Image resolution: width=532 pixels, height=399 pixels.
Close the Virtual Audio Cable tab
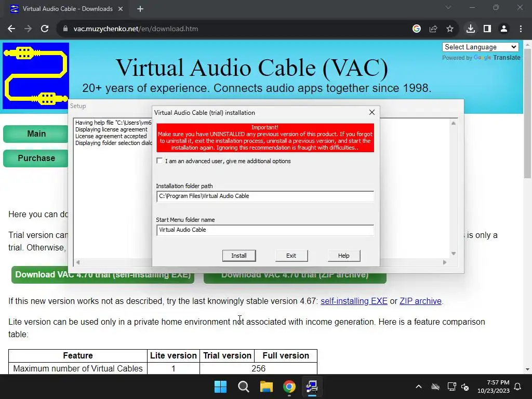pyautogui.click(x=121, y=9)
